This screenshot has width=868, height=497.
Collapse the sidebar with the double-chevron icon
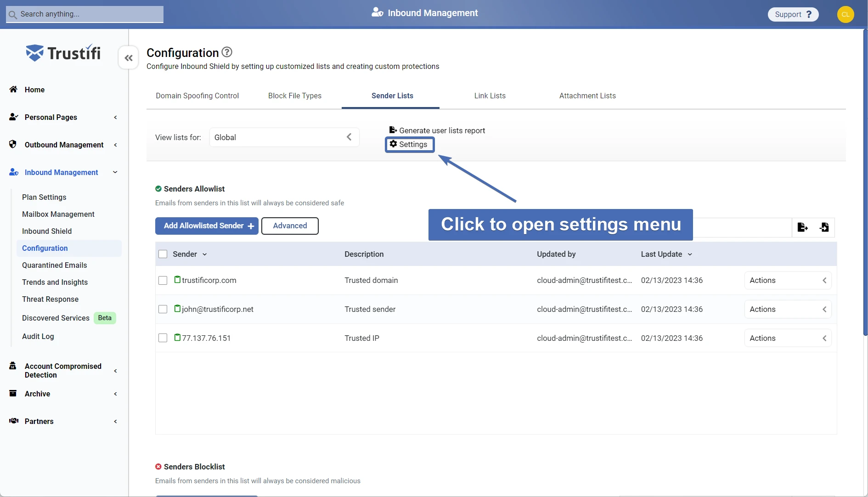129,58
